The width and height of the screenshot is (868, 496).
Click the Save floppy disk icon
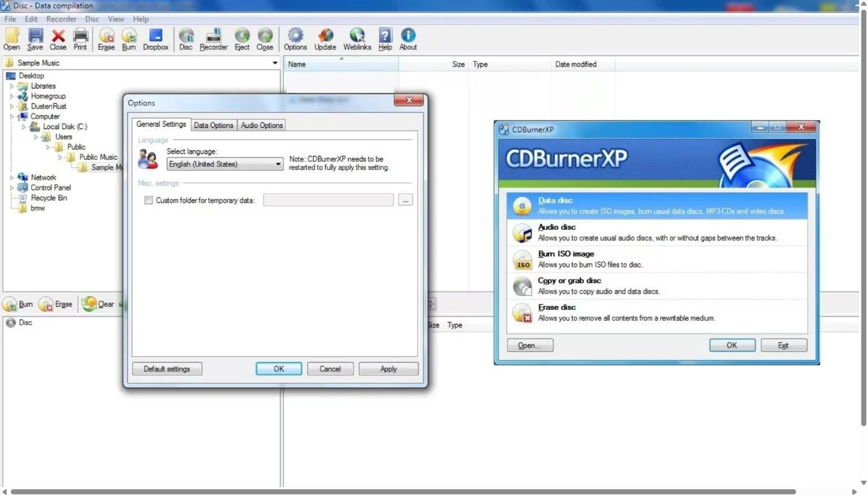35,39
